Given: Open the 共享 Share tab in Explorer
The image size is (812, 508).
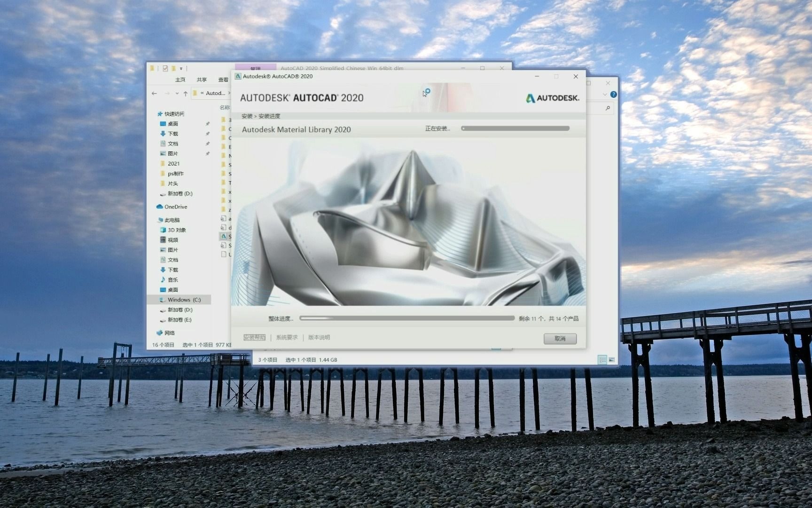Looking at the screenshot, I should pos(202,80).
